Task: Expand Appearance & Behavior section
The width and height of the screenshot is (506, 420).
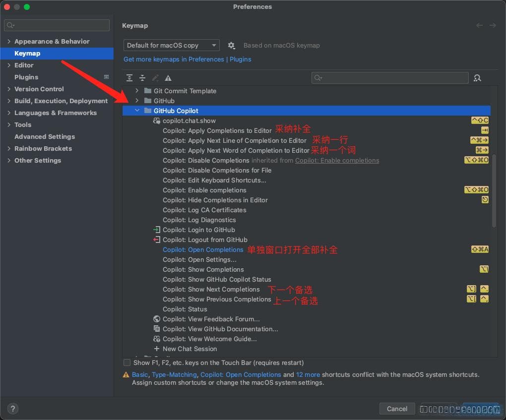Action: pos(9,41)
